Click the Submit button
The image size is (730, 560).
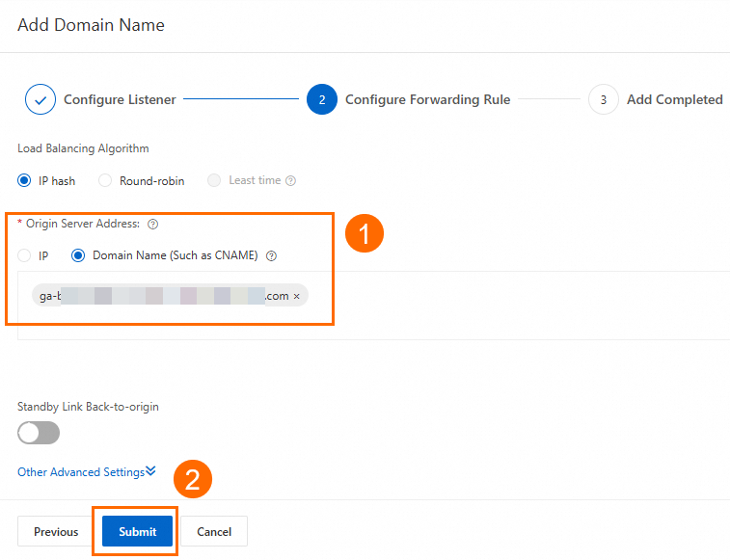[137, 531]
